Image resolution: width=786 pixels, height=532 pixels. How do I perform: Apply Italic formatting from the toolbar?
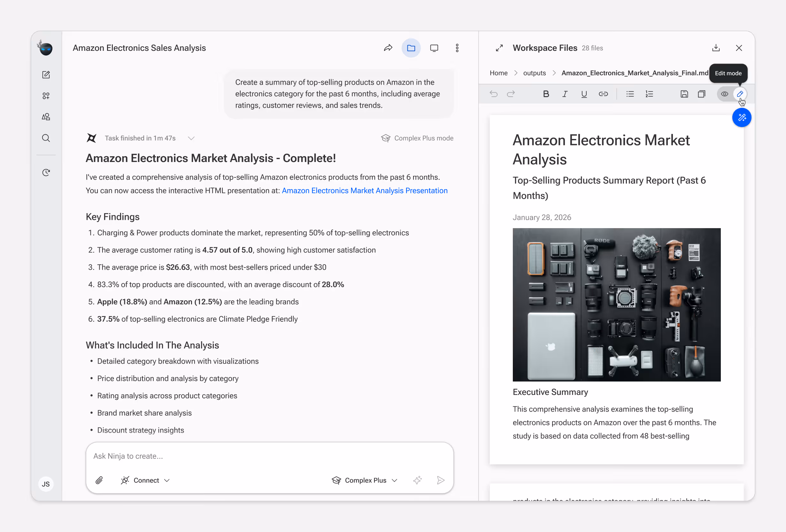pyautogui.click(x=565, y=94)
